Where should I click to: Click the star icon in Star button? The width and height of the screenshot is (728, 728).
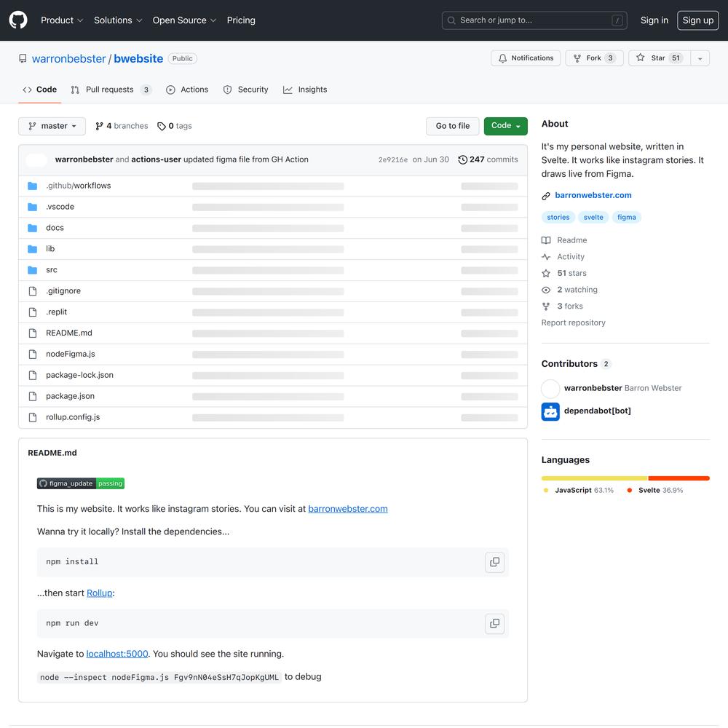640,58
